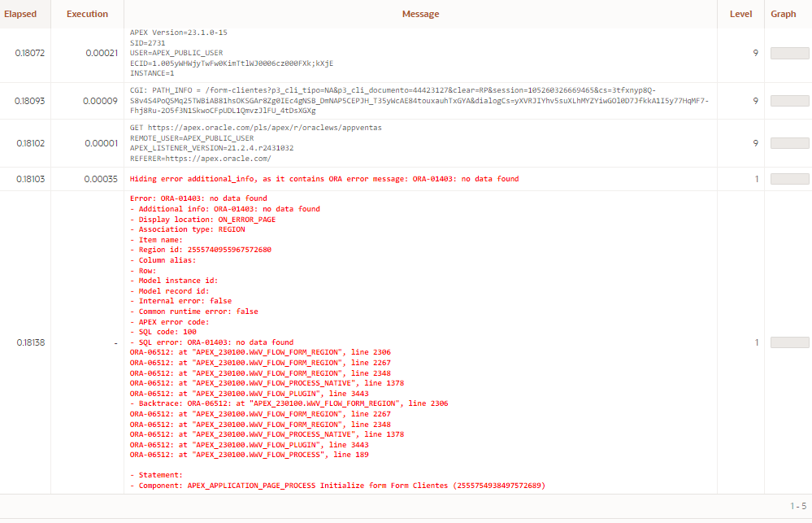Click the graph bar for elapsed 0.18138
Screen dimensions: 812x523
click(x=789, y=342)
